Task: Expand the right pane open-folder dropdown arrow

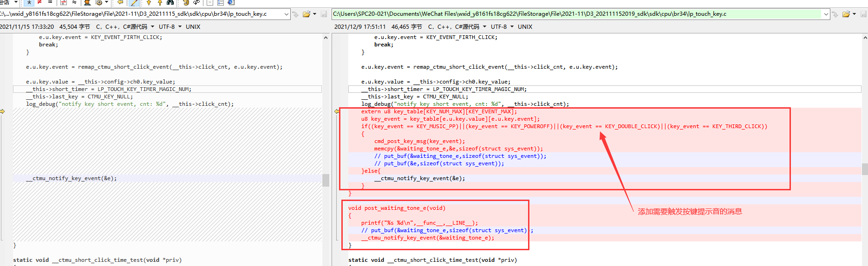Action: tap(855, 14)
